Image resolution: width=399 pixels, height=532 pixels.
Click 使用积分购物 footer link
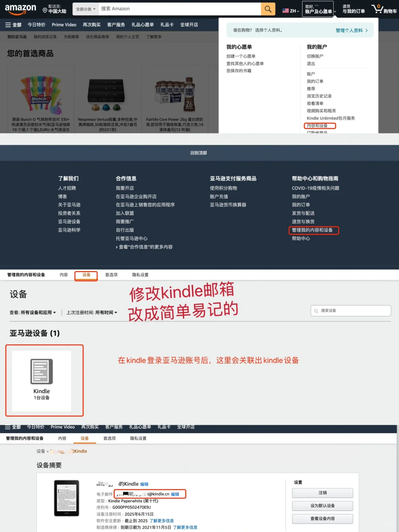[224, 188]
